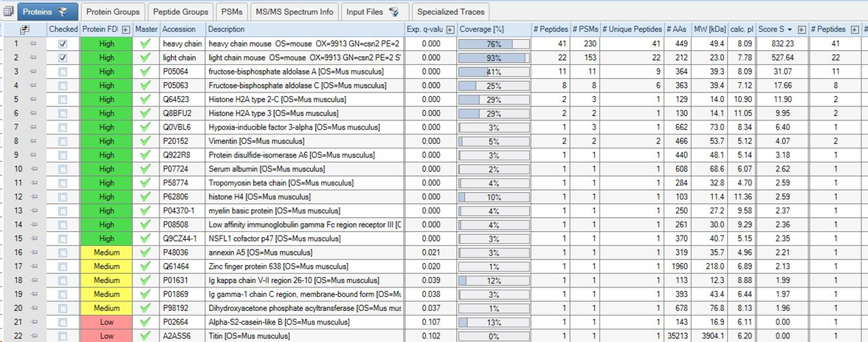This screenshot has height=342, width=868.
Task: Sort by the # AAs column header
Action: [676, 29]
